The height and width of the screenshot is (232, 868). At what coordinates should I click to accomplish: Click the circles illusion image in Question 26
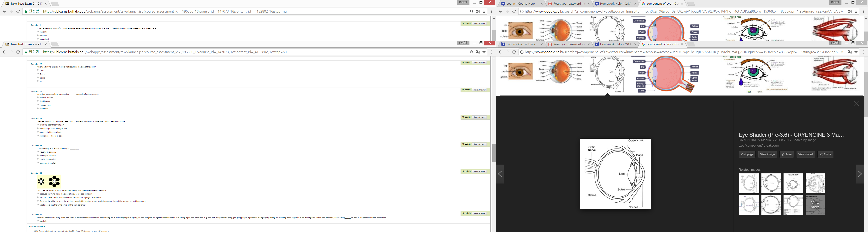tap(49, 182)
